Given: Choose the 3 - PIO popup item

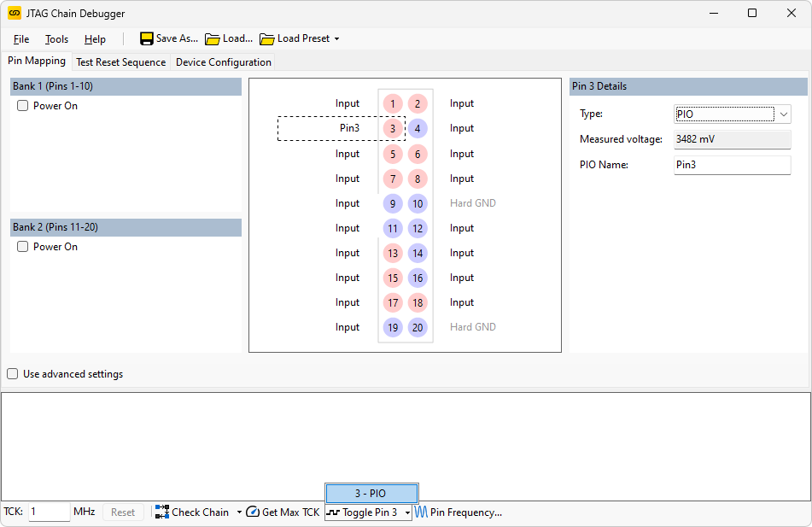Looking at the screenshot, I should [x=371, y=493].
